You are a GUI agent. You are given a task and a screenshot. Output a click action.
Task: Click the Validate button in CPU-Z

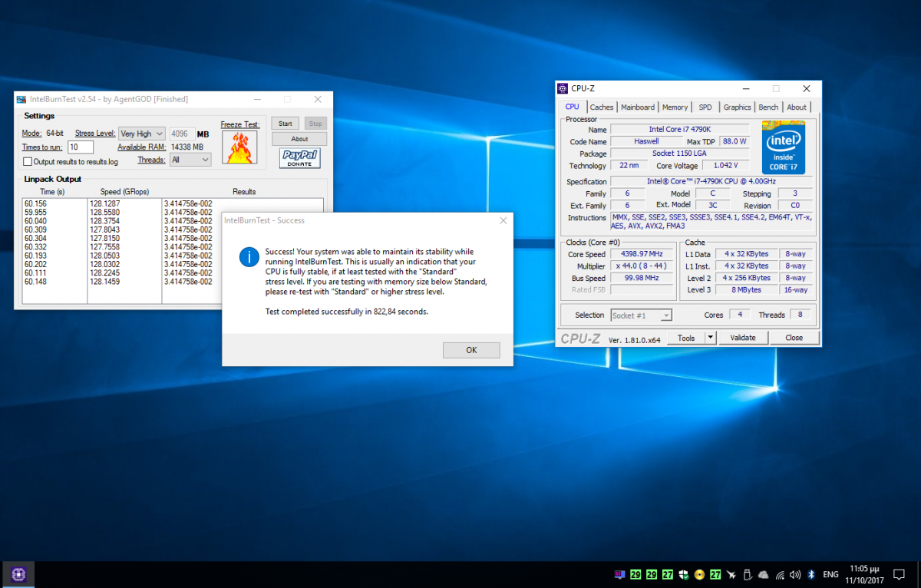coord(742,338)
